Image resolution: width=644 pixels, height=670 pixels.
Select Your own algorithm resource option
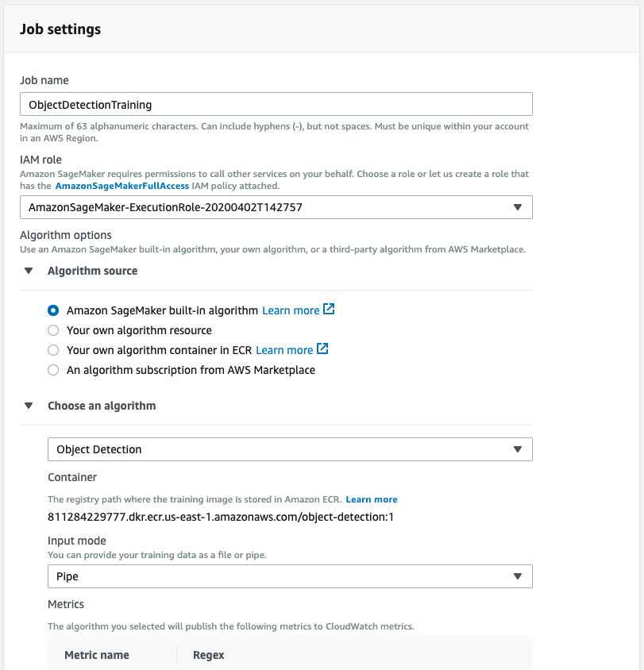coord(53,330)
